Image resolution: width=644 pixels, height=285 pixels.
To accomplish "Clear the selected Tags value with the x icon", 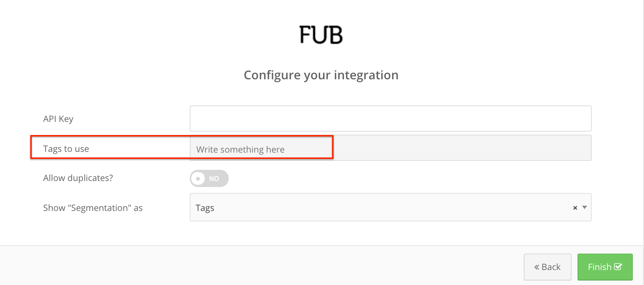I will (575, 208).
